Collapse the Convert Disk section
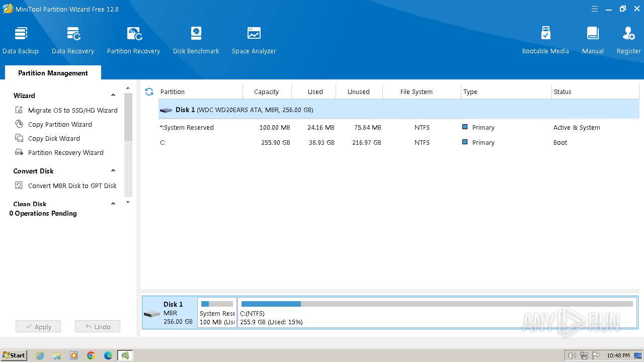 pos(113,171)
